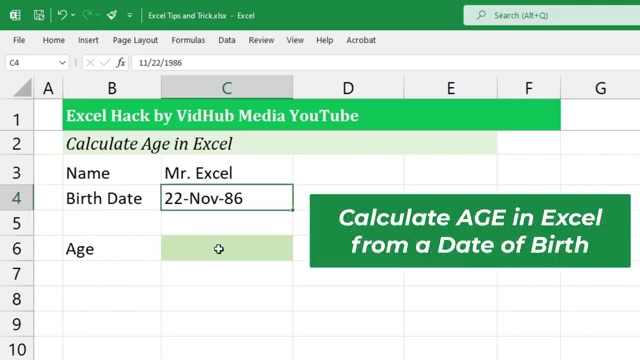Image resolution: width=640 pixels, height=360 pixels.
Task: Open the File menu
Action: click(19, 40)
